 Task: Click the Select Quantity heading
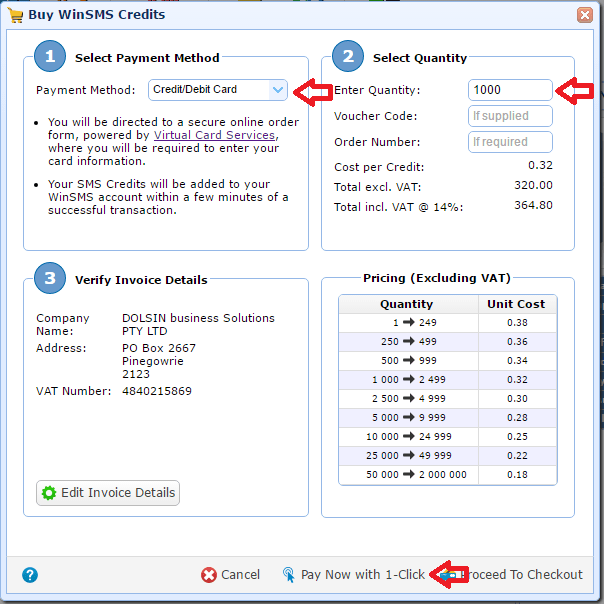[420, 58]
